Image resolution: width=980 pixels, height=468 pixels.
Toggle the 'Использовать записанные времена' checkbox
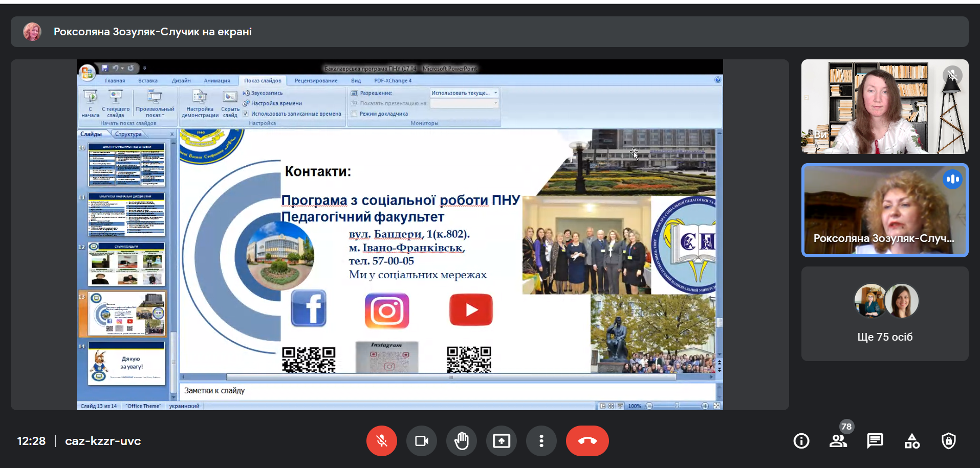[x=246, y=114]
